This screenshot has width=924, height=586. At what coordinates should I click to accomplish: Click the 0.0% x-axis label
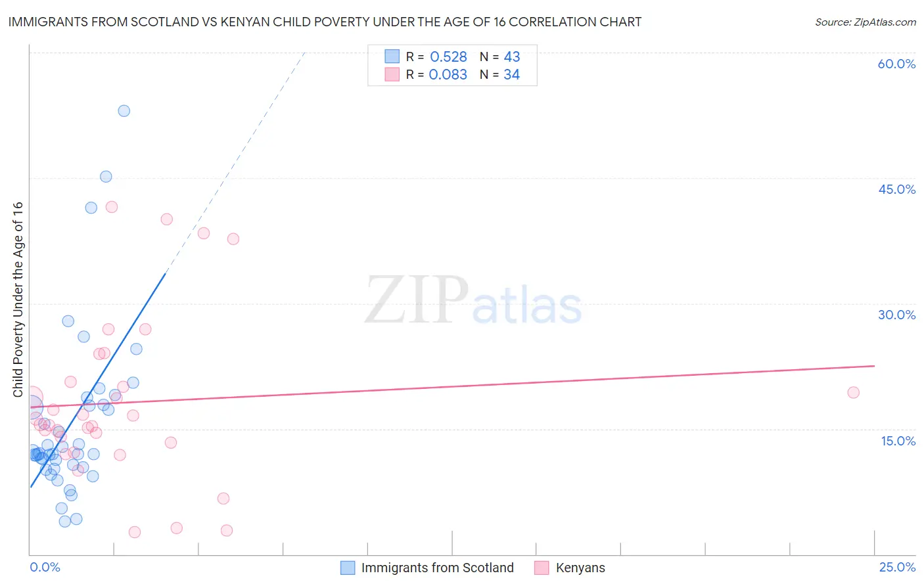click(x=45, y=567)
